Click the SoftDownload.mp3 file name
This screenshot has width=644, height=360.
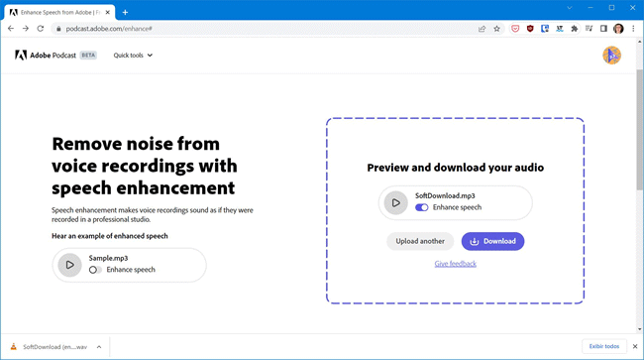[x=445, y=195]
